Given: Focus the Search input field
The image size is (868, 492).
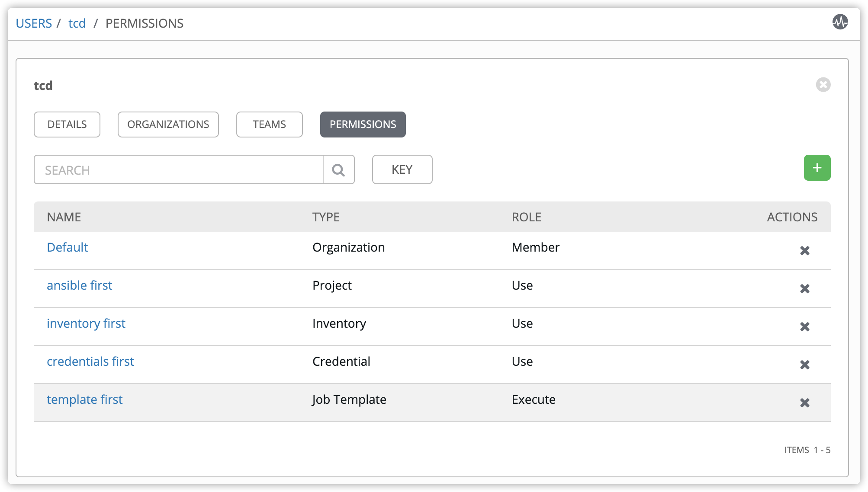Looking at the screenshot, I should click(179, 170).
